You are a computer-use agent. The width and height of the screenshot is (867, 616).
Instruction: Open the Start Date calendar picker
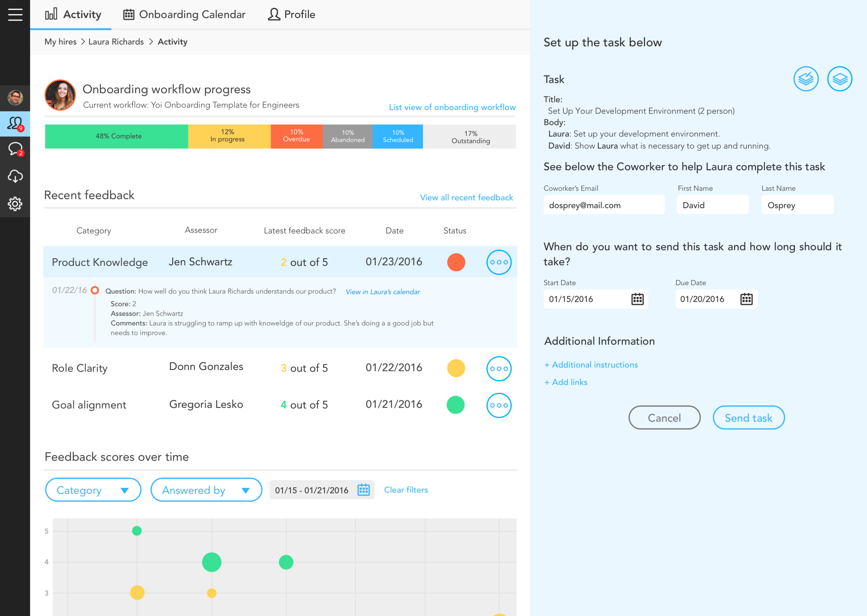click(637, 299)
